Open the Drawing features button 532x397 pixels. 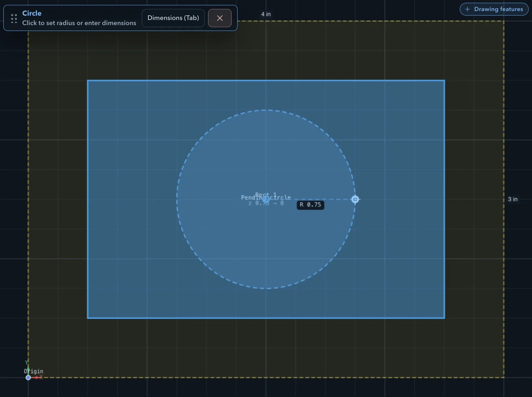tap(494, 9)
